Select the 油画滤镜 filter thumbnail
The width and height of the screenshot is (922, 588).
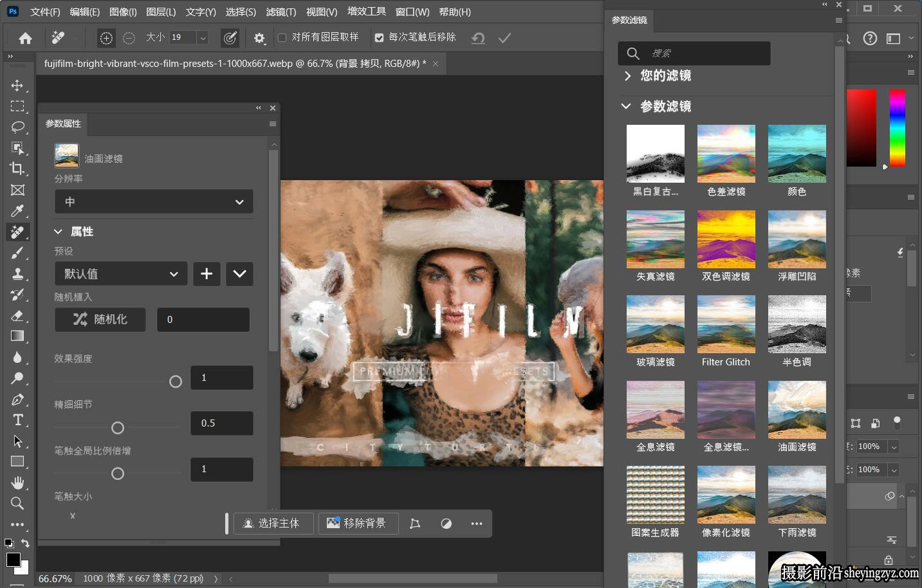797,410
